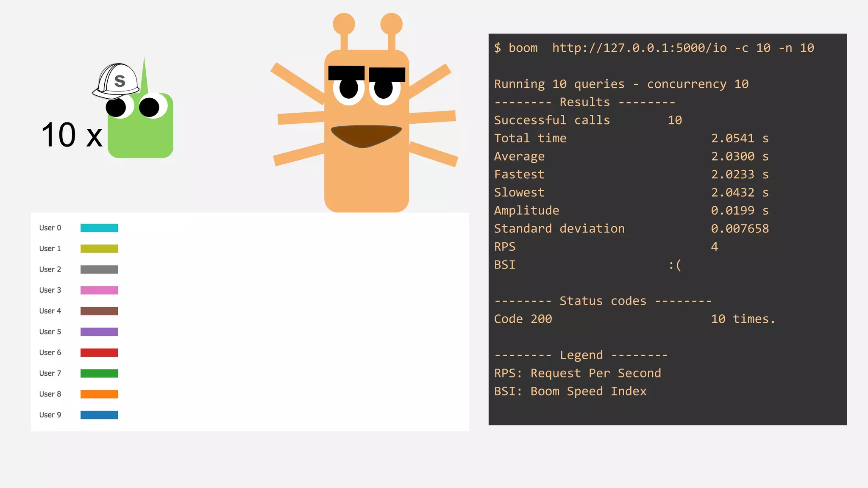Click the User 3 pink legend swatch
Image resolution: width=868 pixels, height=488 pixels.
99,290
